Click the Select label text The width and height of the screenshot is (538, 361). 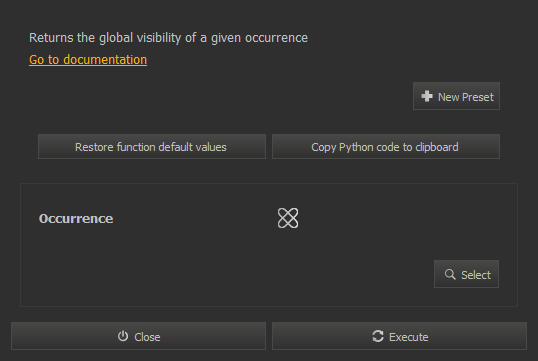pos(476,275)
